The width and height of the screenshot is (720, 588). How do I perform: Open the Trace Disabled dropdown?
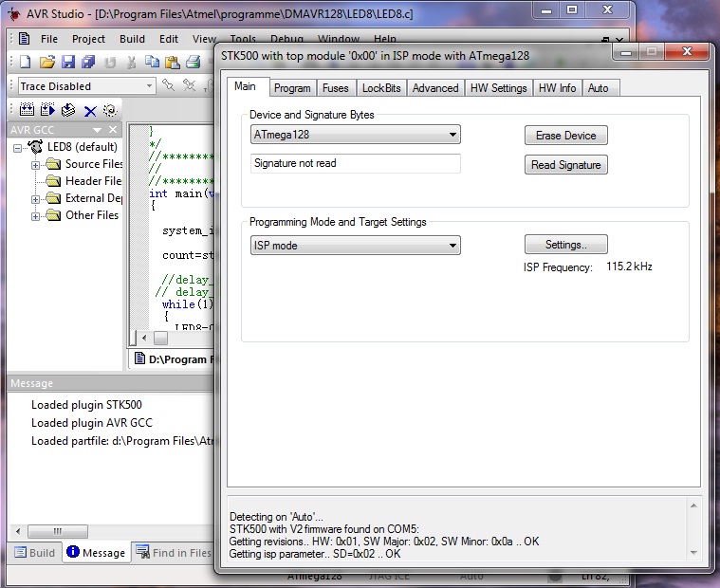click(x=149, y=86)
